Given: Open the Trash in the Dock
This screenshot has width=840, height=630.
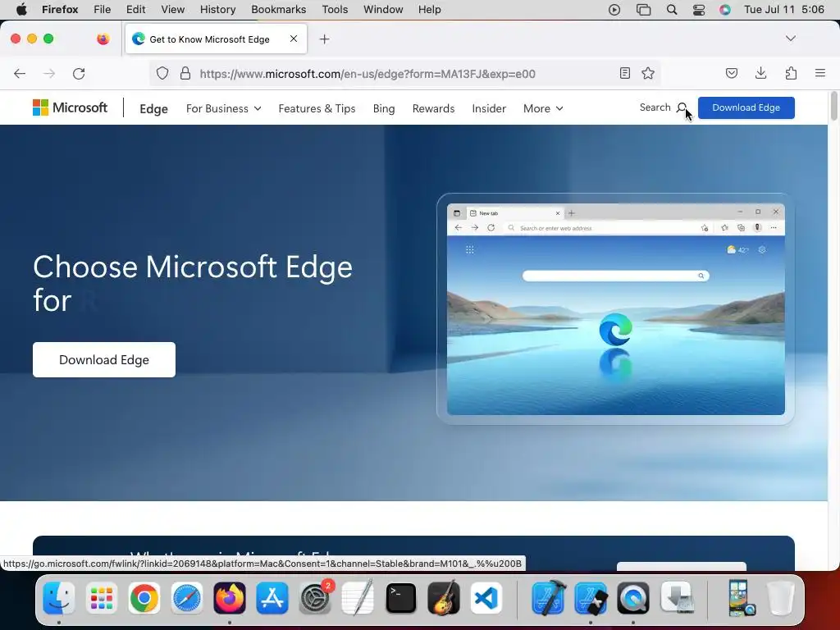Looking at the screenshot, I should (x=781, y=598).
